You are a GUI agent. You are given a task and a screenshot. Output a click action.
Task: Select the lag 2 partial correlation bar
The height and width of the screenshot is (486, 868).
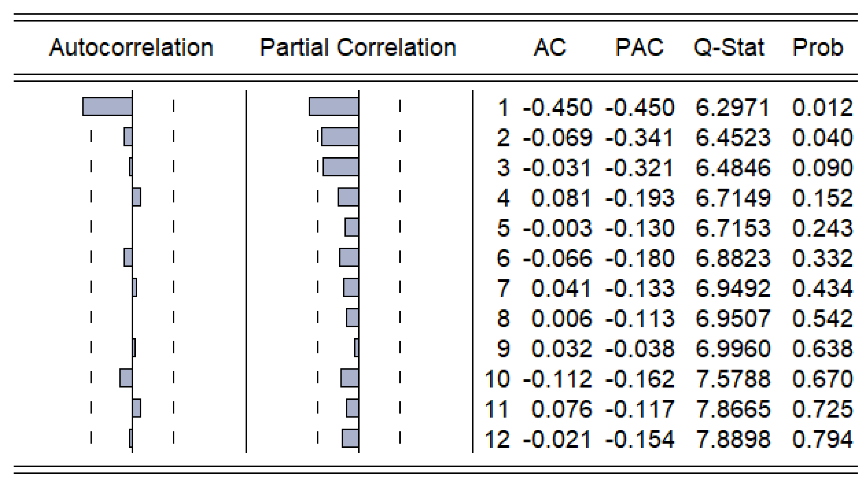340,137
